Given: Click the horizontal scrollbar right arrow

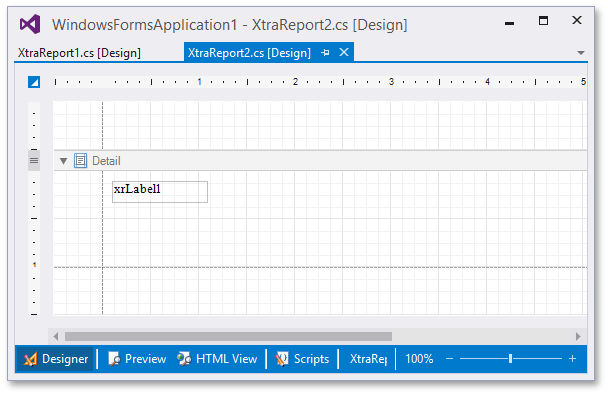Looking at the screenshot, I should click(578, 336).
